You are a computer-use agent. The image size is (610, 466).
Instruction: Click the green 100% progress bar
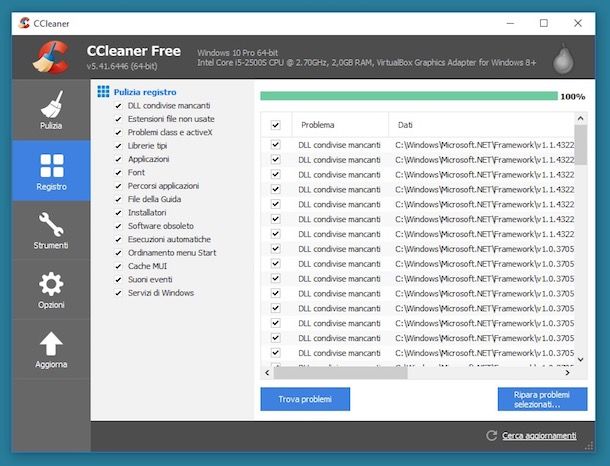coord(409,96)
